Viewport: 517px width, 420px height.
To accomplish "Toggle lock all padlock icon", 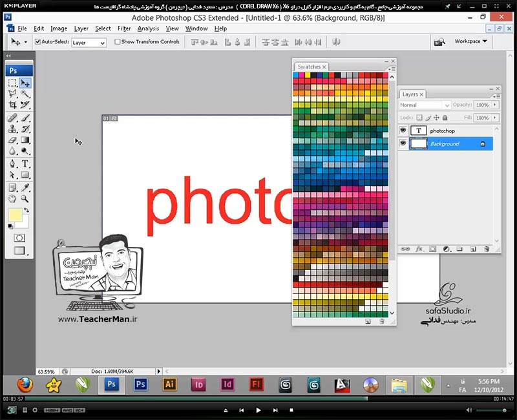I will pos(445,118).
